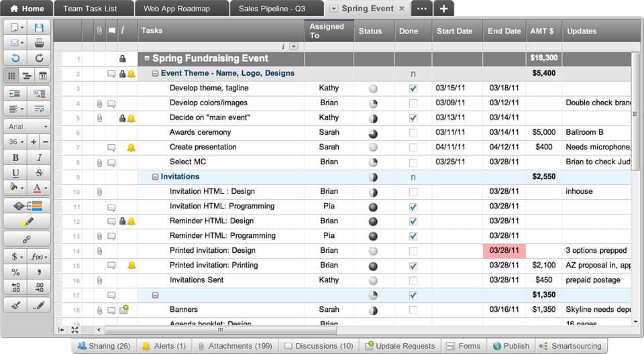Uncheck Done for Develop theme, tagline
Image resolution: width=644 pixels, height=354 pixels.
point(413,88)
